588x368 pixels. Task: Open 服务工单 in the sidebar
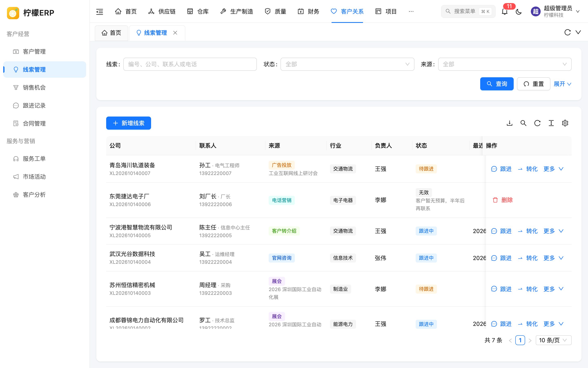click(x=45, y=159)
